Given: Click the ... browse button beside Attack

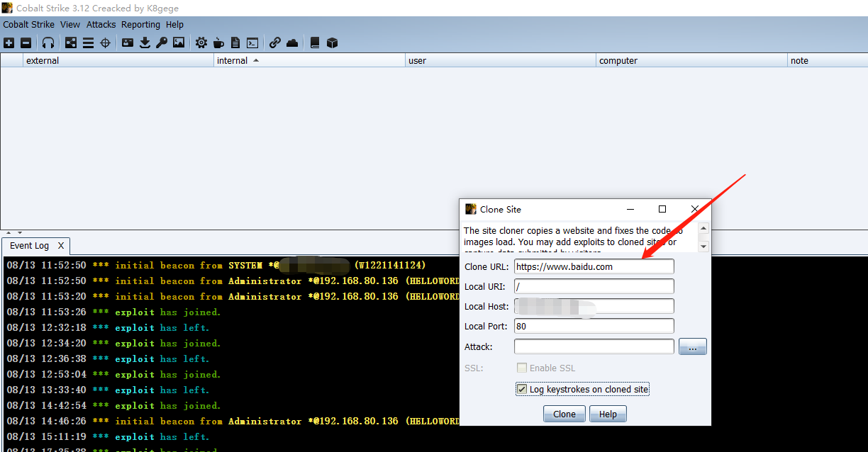Looking at the screenshot, I should 693,346.
